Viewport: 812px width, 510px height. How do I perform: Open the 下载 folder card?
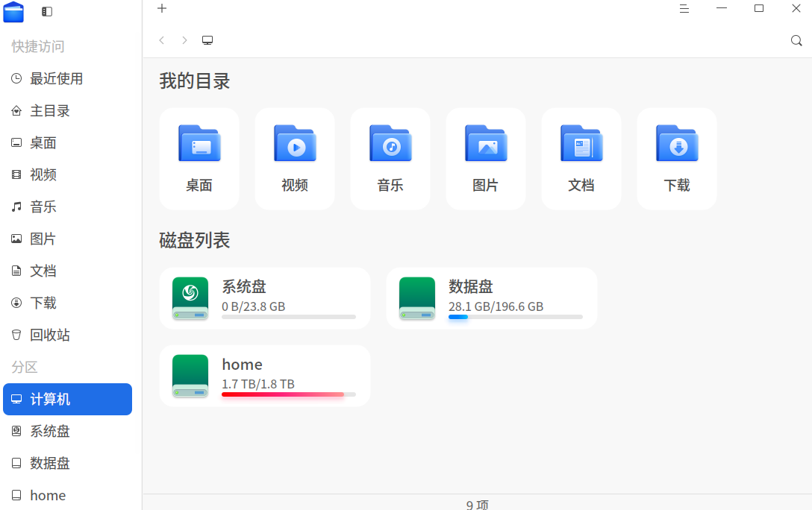pyautogui.click(x=677, y=159)
